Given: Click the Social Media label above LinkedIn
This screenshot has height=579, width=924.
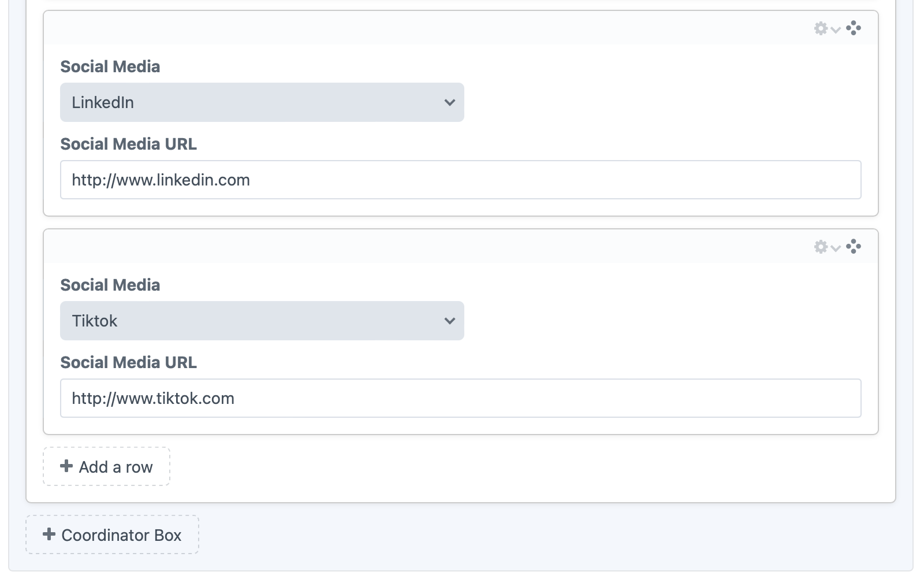Looking at the screenshot, I should click(110, 66).
